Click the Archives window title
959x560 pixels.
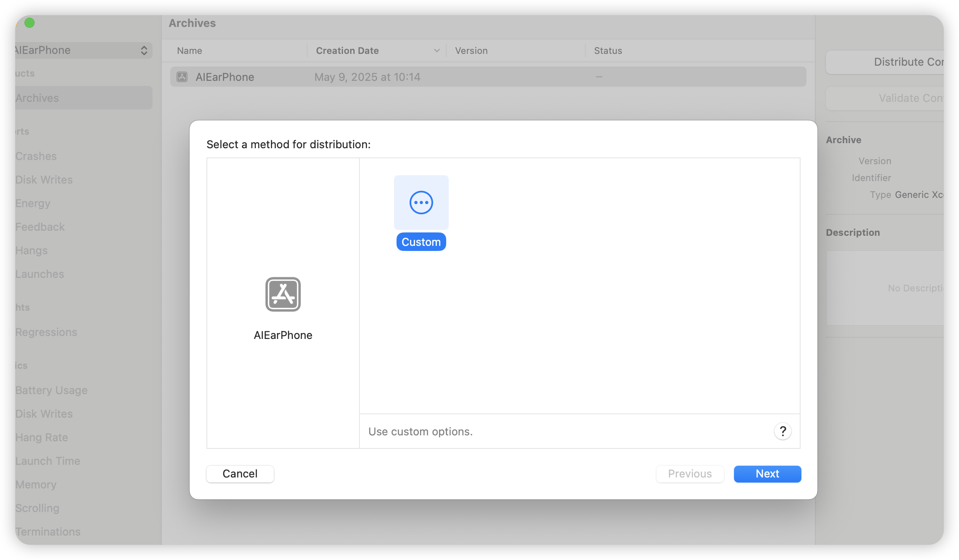click(192, 23)
